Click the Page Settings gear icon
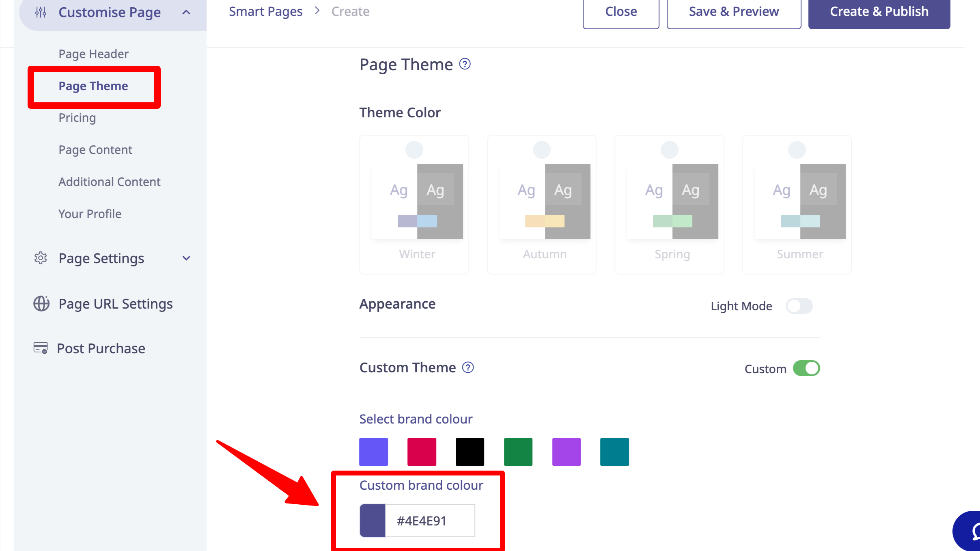Viewport: 980px width, 551px height. click(x=41, y=258)
